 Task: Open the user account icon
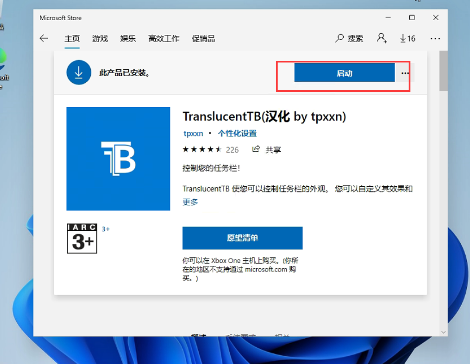point(382,38)
